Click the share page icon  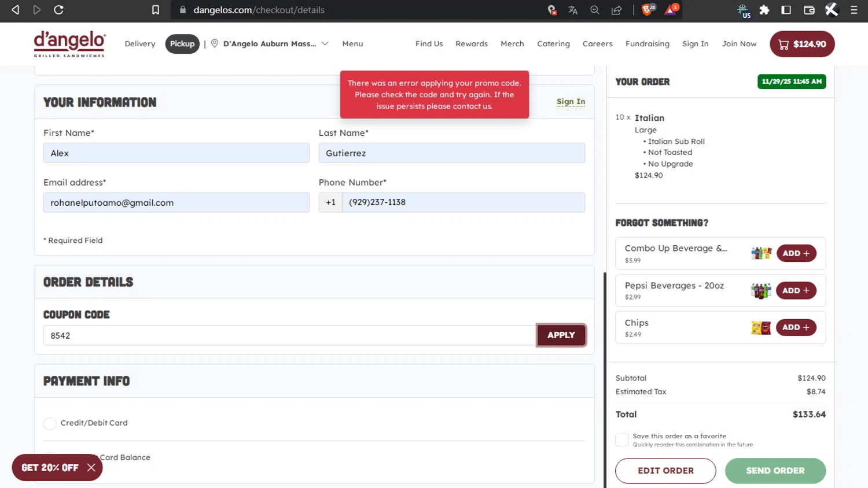point(616,10)
